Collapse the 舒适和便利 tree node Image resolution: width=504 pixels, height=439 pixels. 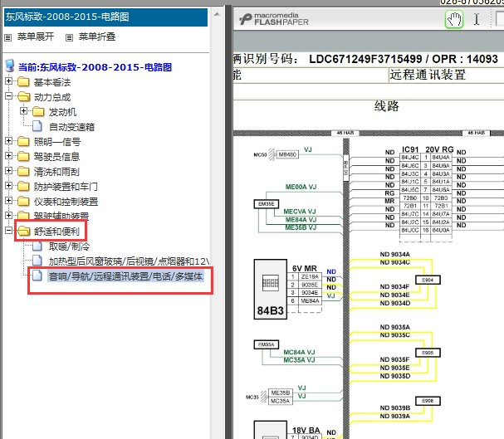point(8,230)
